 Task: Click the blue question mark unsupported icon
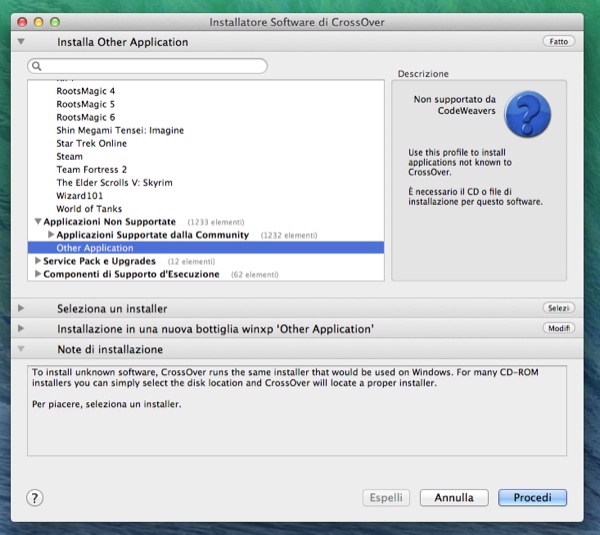coord(527,114)
